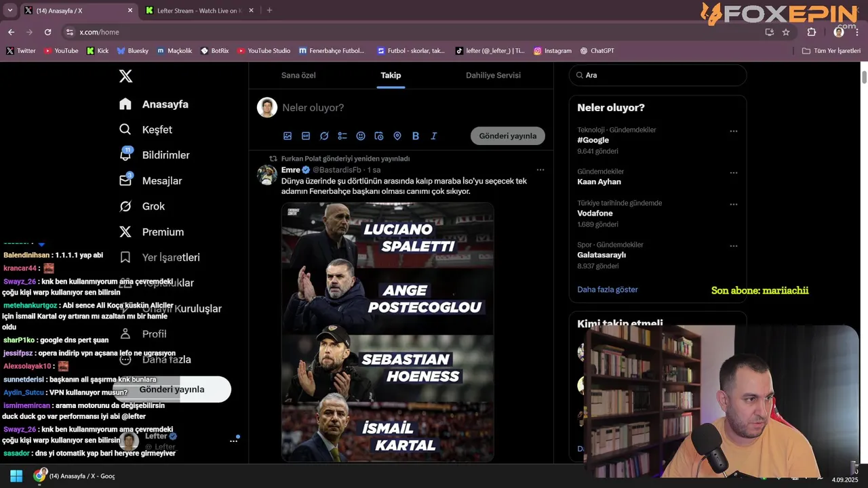
Task: Open the Windows Start menu
Action: [16, 476]
